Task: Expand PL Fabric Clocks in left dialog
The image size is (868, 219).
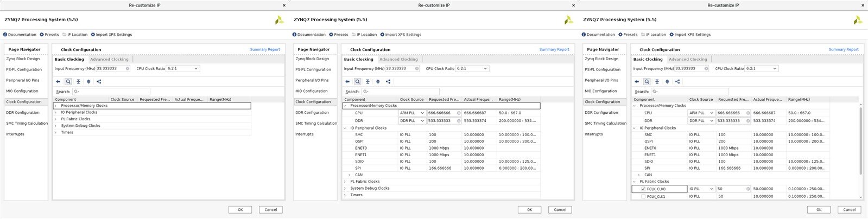Action: pos(55,119)
